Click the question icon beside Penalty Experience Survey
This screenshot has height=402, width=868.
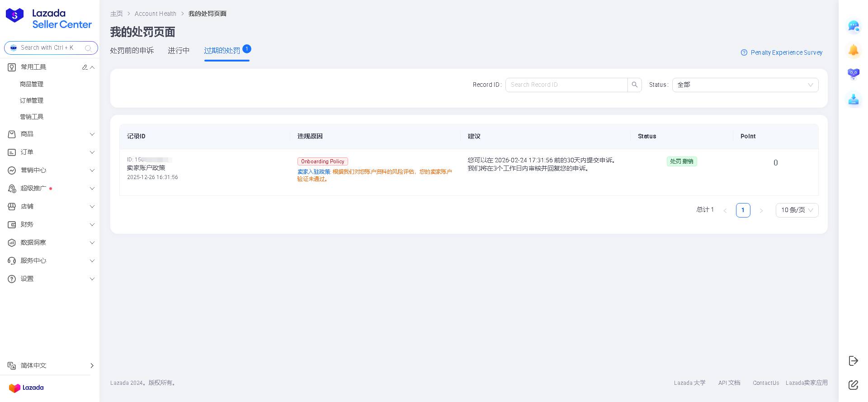(x=744, y=52)
